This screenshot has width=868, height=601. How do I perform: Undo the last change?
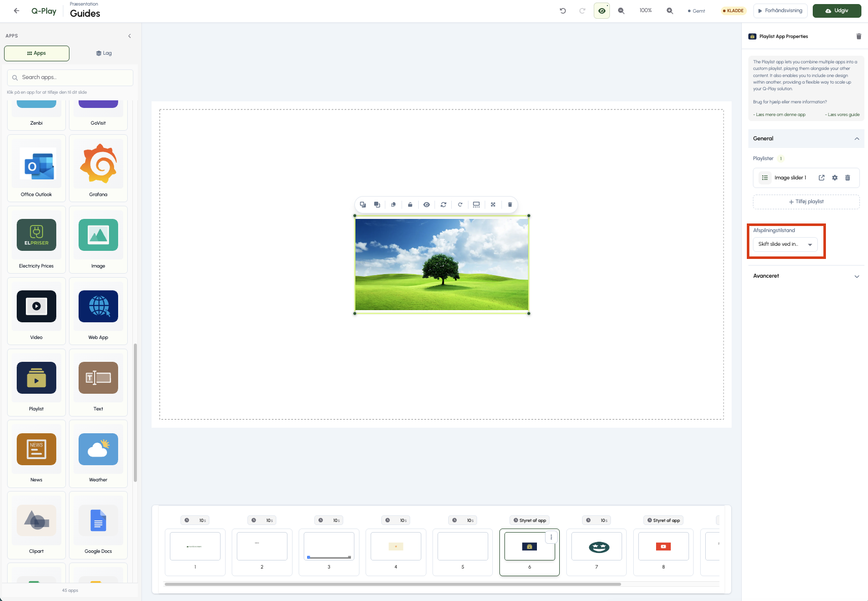pos(563,11)
